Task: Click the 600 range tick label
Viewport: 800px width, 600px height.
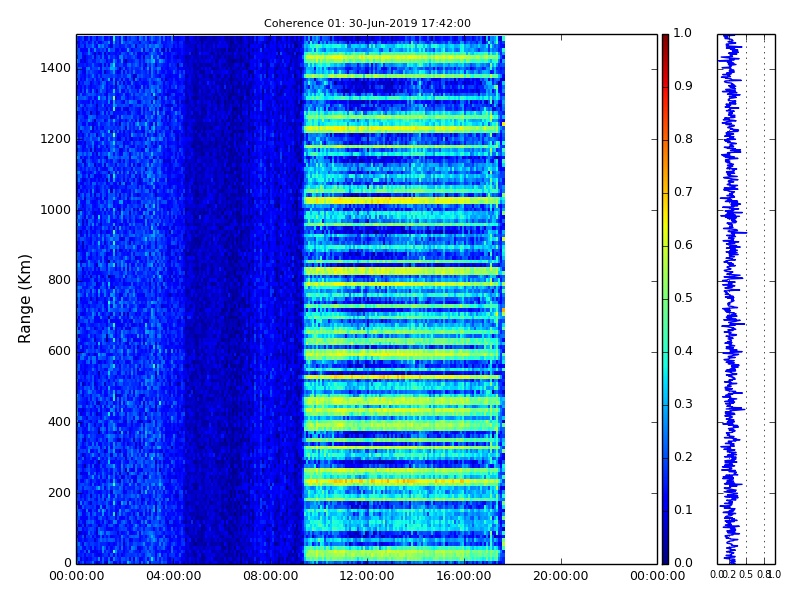Action: (x=59, y=351)
